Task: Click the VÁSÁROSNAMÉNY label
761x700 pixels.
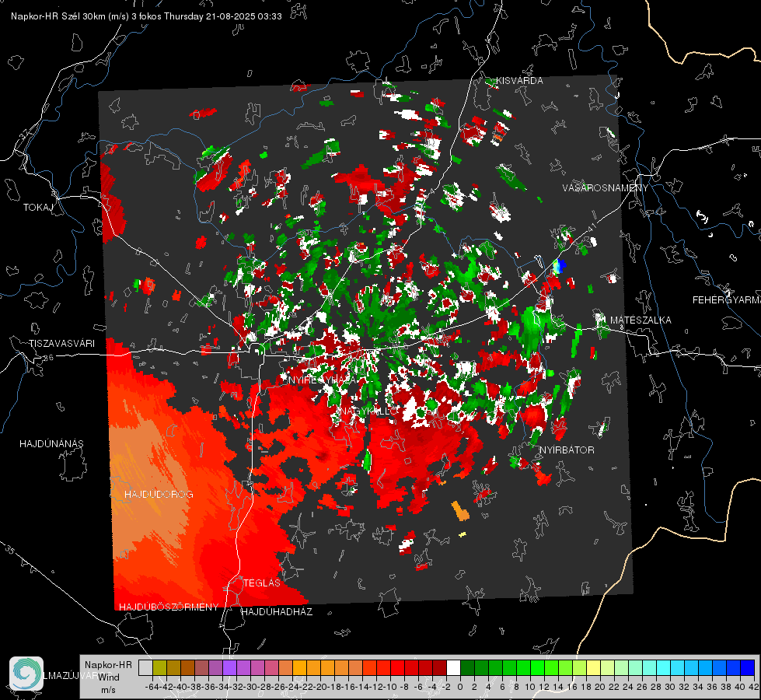Action: click(606, 188)
